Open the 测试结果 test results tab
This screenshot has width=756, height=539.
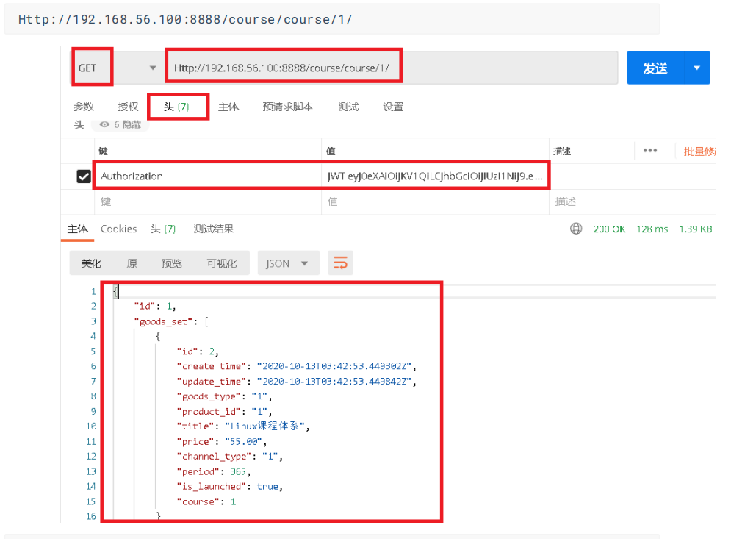tap(214, 229)
